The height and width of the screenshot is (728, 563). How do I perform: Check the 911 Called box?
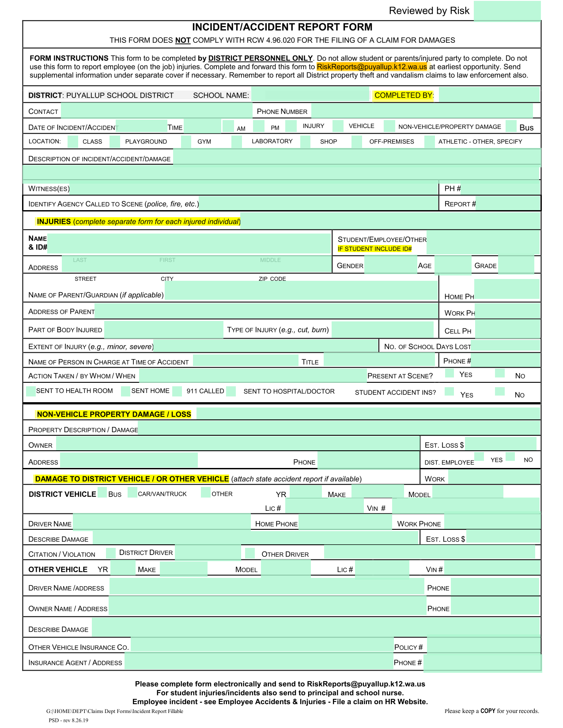click(x=177, y=391)
